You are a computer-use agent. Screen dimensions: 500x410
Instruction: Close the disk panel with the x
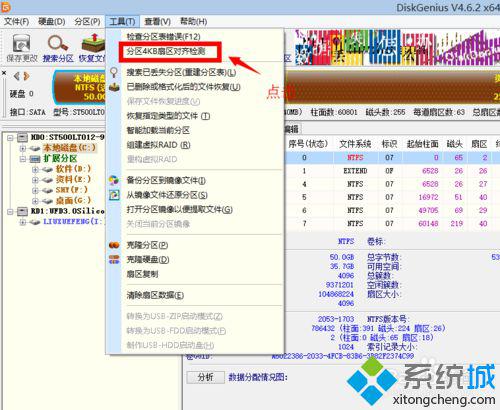tap(4, 72)
